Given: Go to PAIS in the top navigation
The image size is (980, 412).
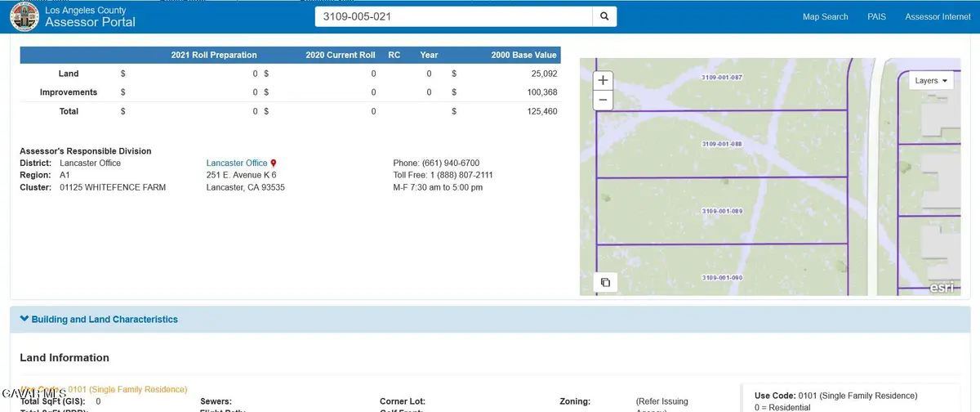Looking at the screenshot, I should (876, 16).
